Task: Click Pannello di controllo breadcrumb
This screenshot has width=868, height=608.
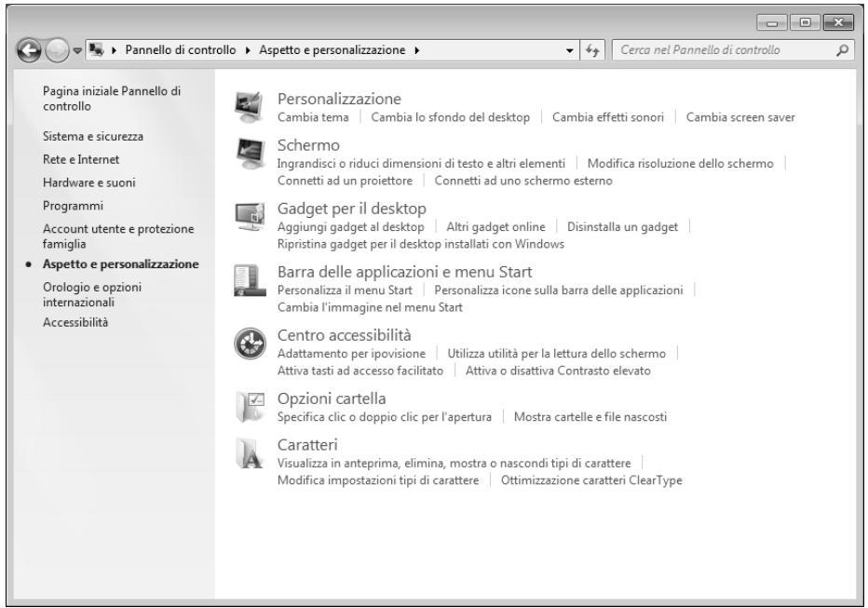Action: point(181,49)
